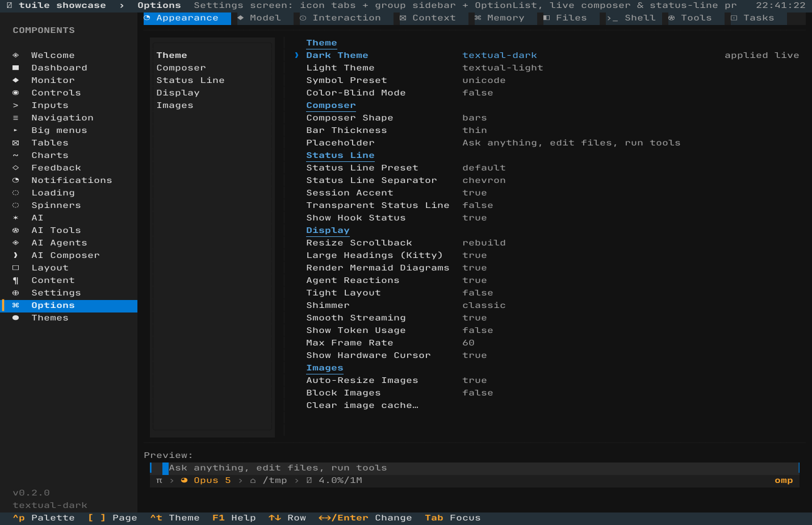Image resolution: width=812 pixels, height=525 pixels.
Task: Click the F1 Help footer shortcut
Action: 234,518
